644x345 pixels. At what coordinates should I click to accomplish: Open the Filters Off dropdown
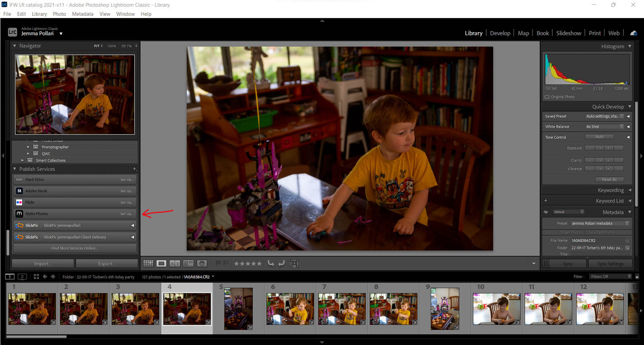pyautogui.click(x=611, y=277)
